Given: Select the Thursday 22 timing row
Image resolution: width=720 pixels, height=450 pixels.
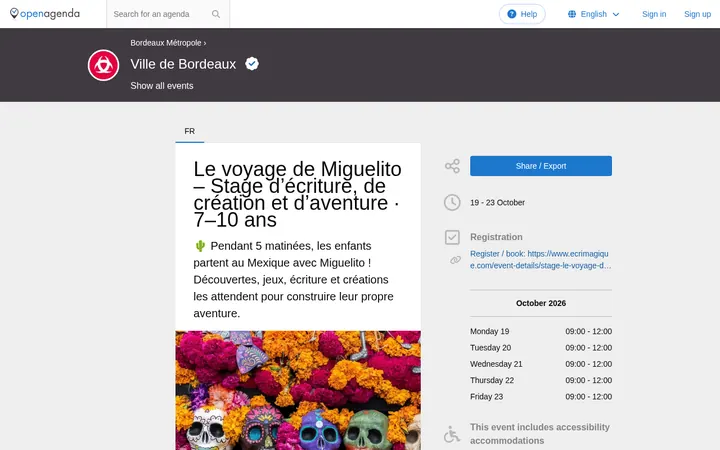Looking at the screenshot, I should [x=540, y=380].
